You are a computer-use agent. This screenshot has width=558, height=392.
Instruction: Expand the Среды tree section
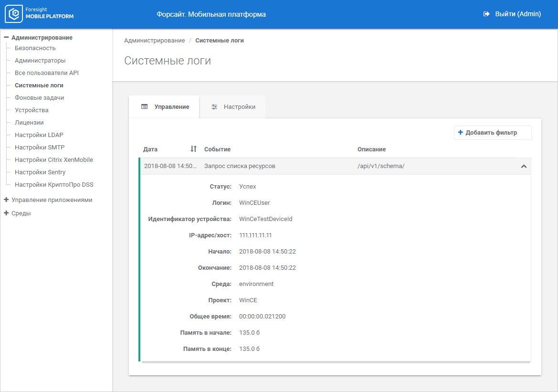point(6,213)
